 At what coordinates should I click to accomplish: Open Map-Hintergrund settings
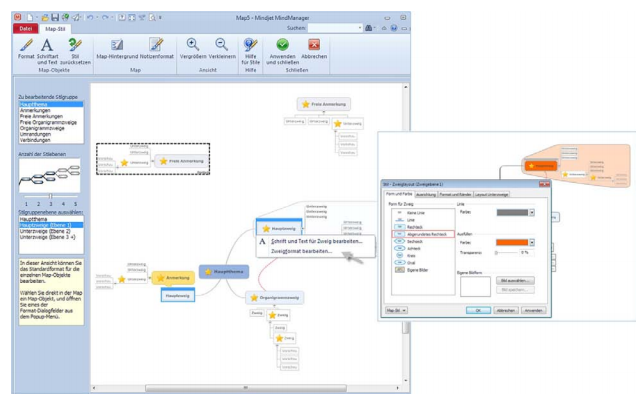point(117,49)
